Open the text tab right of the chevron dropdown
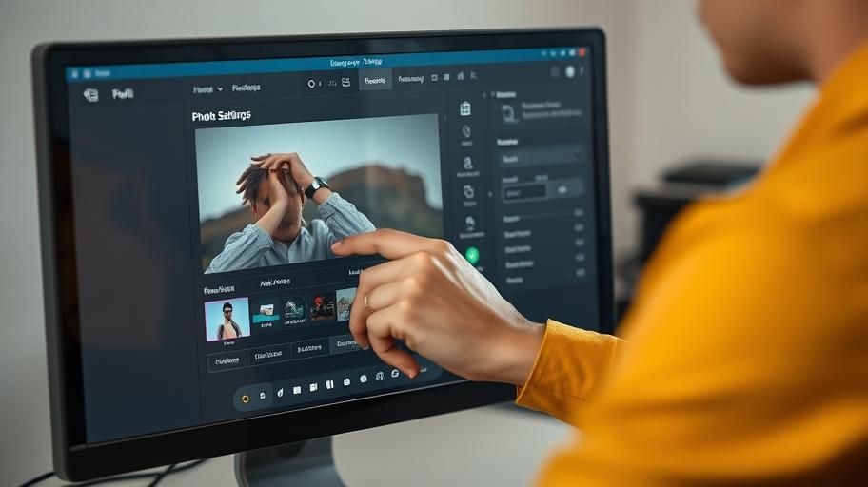This screenshot has height=487, width=868. pos(246,88)
